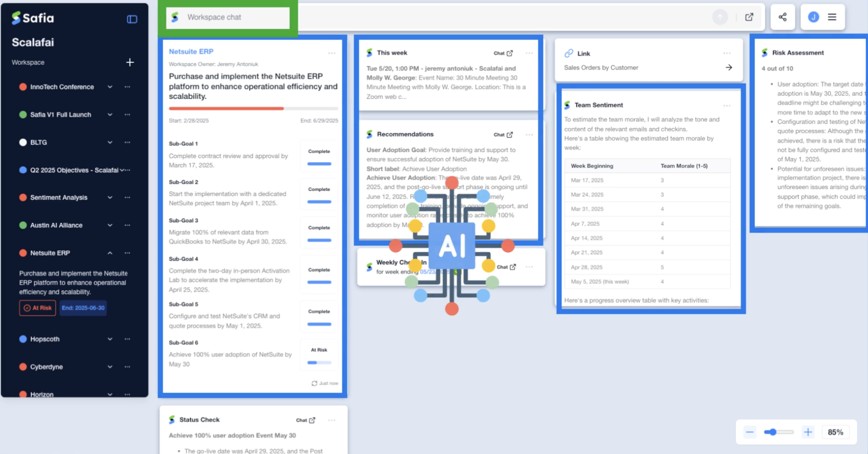Select Q2 2025 Objectives - Scalafai workspace
Image resolution: width=868 pixels, height=454 pixels.
(x=74, y=170)
